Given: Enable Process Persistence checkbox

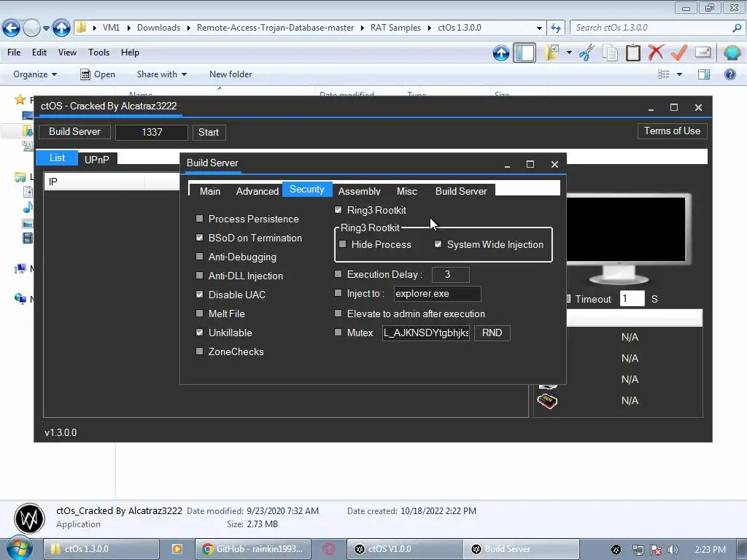Looking at the screenshot, I should coord(200,219).
